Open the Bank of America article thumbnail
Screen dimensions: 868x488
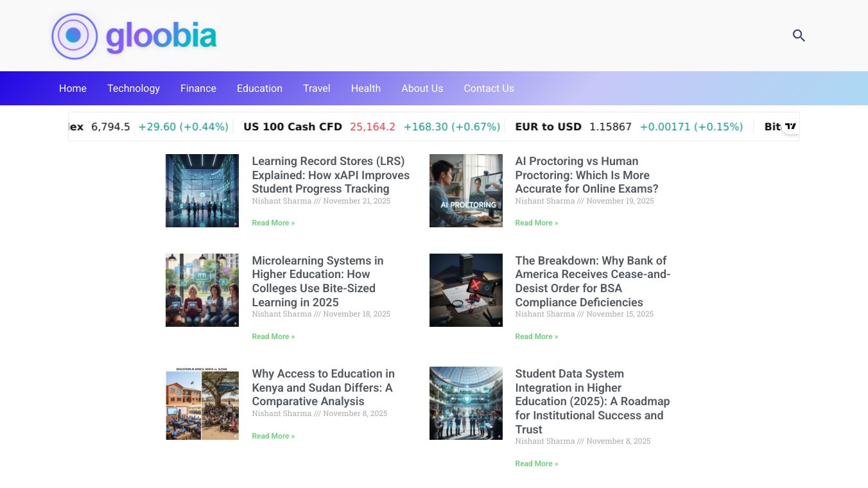pos(466,290)
